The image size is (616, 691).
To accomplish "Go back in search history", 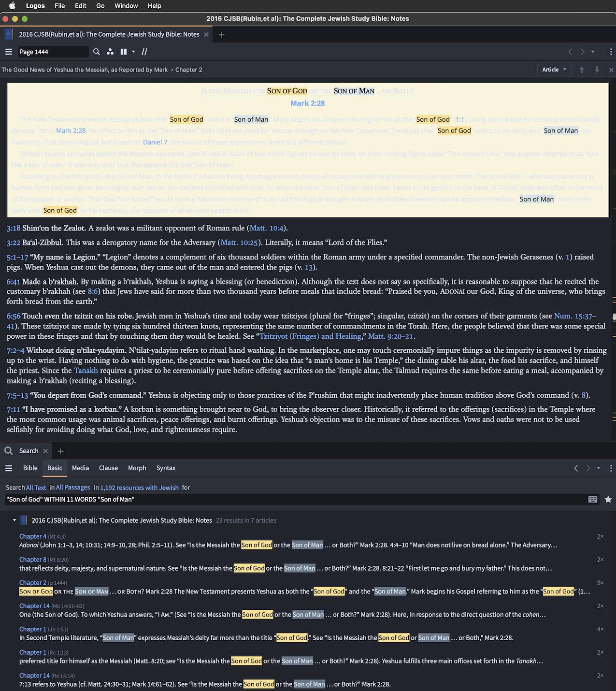I will (x=576, y=468).
